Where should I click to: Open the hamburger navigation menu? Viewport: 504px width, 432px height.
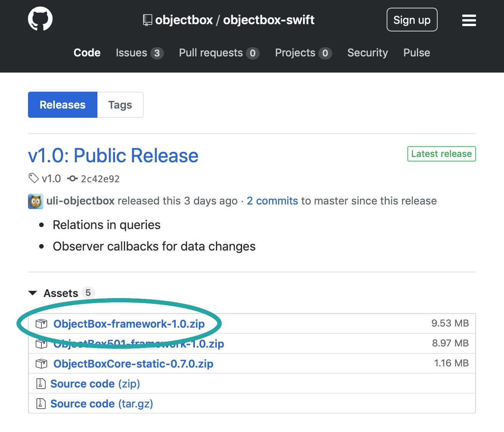[469, 20]
